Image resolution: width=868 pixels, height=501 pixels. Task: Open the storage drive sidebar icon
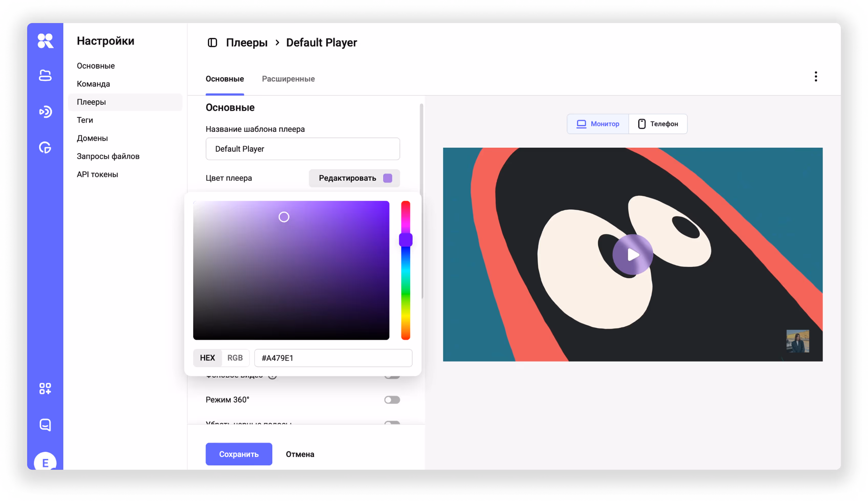[x=45, y=75]
